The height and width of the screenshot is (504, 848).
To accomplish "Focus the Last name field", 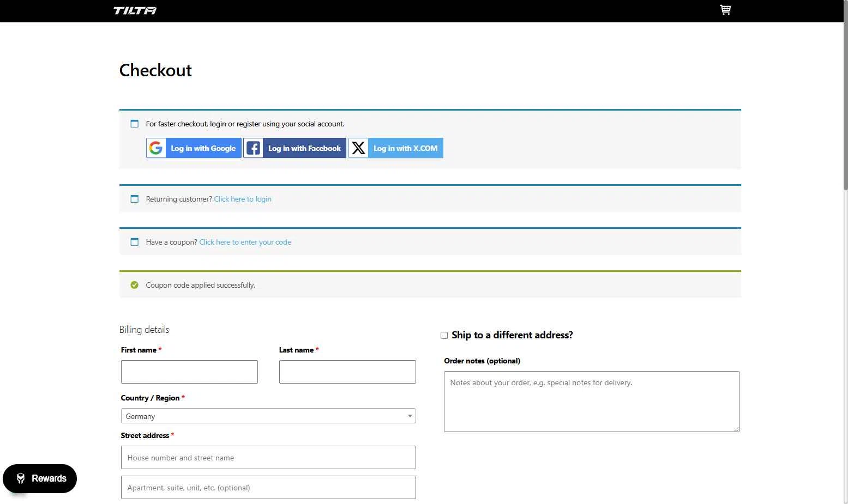I will (347, 372).
